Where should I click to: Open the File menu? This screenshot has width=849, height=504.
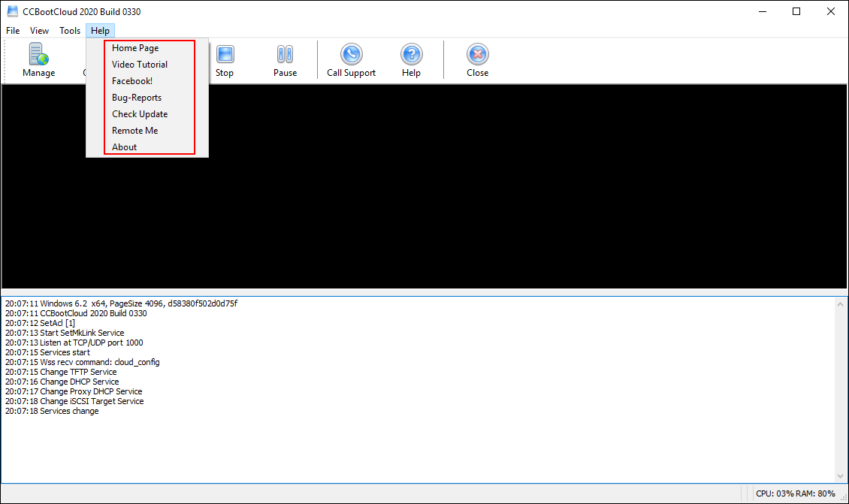point(13,31)
